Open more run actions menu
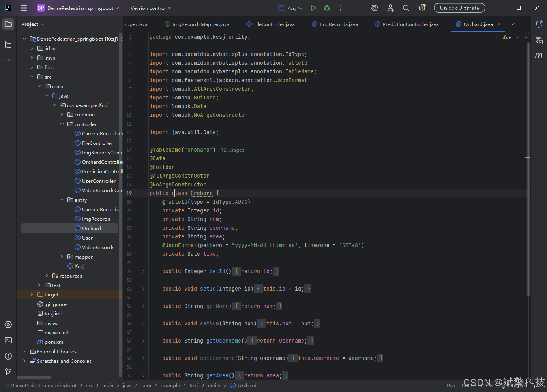This screenshot has height=392, width=547. coord(340,8)
